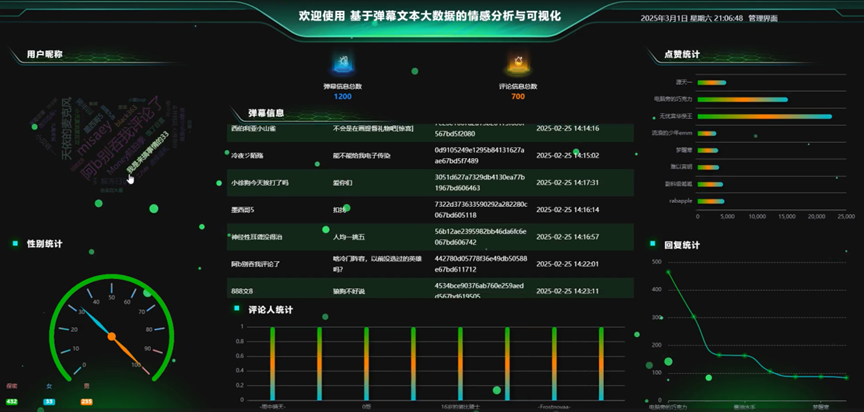Click the 用户昵称 panel title

tap(45, 55)
